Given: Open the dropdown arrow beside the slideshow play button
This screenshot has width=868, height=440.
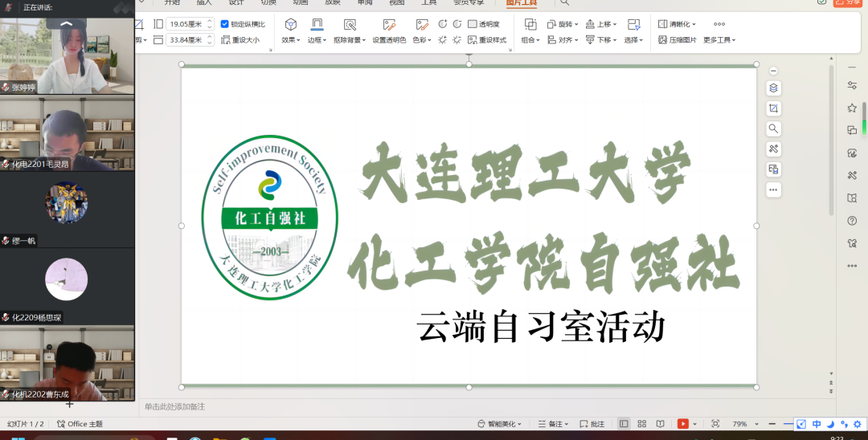Looking at the screenshot, I should pyautogui.click(x=694, y=424).
